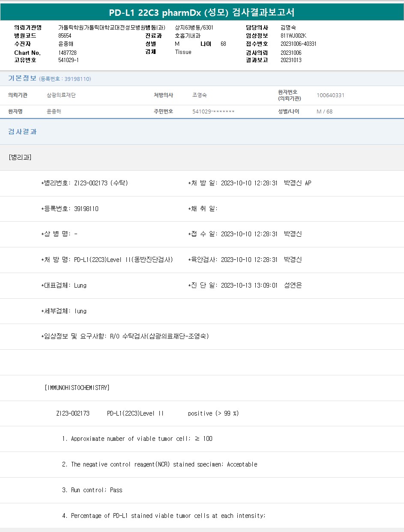Click the [병리과] department label

[20, 157]
